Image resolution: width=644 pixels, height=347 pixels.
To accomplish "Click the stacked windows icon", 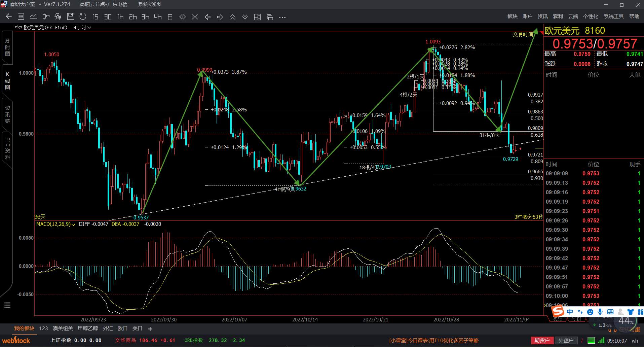I will [270, 17].
